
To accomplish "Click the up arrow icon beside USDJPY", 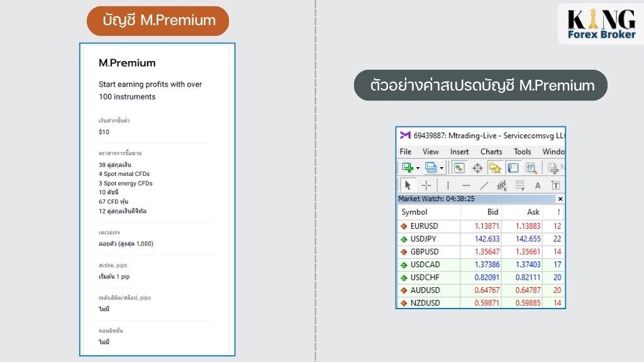I will coord(404,239).
